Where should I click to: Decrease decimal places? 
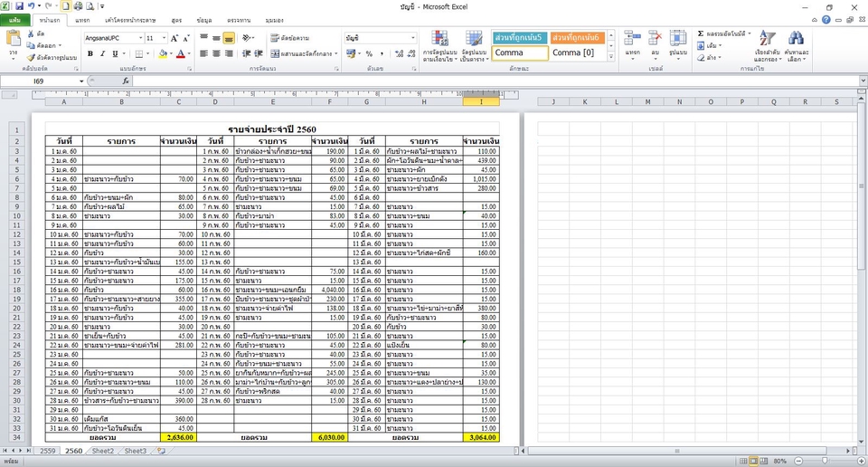click(411, 53)
